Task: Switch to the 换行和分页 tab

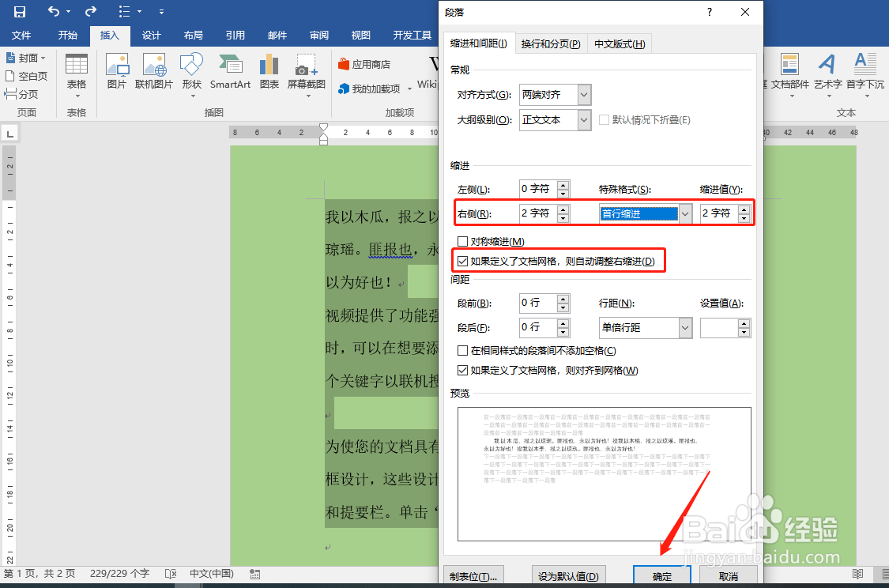Action: (x=550, y=43)
